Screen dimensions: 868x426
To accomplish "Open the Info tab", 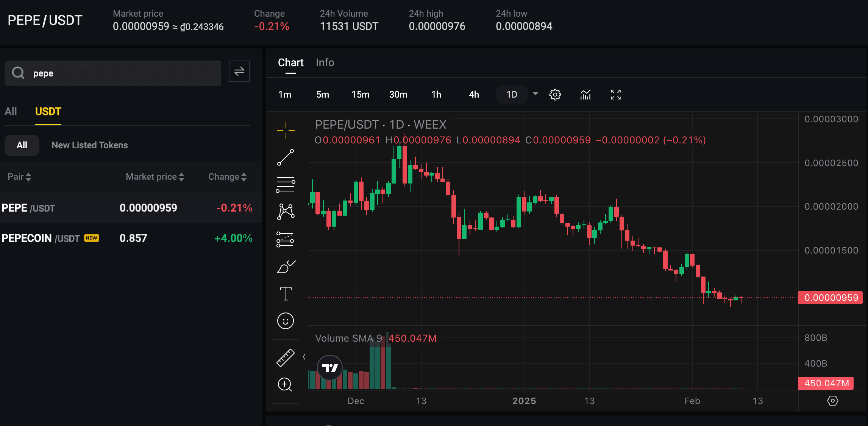I will (325, 63).
